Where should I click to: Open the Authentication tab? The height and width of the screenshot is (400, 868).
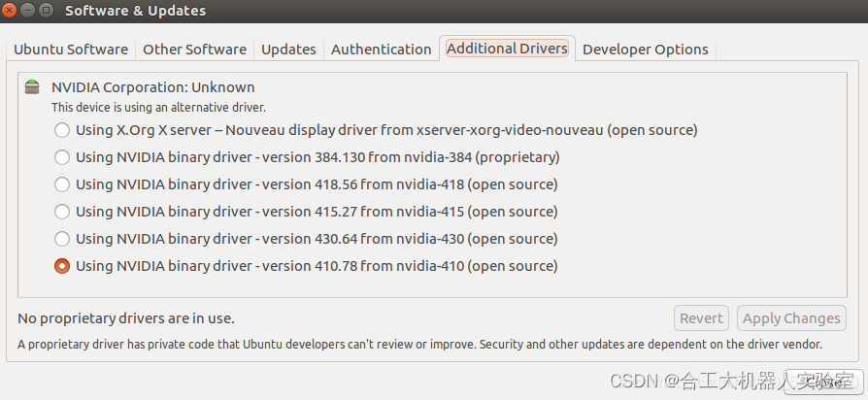pyautogui.click(x=381, y=50)
